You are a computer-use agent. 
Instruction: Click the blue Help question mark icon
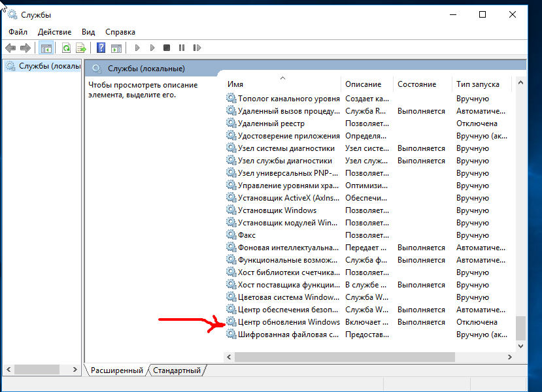tap(101, 48)
